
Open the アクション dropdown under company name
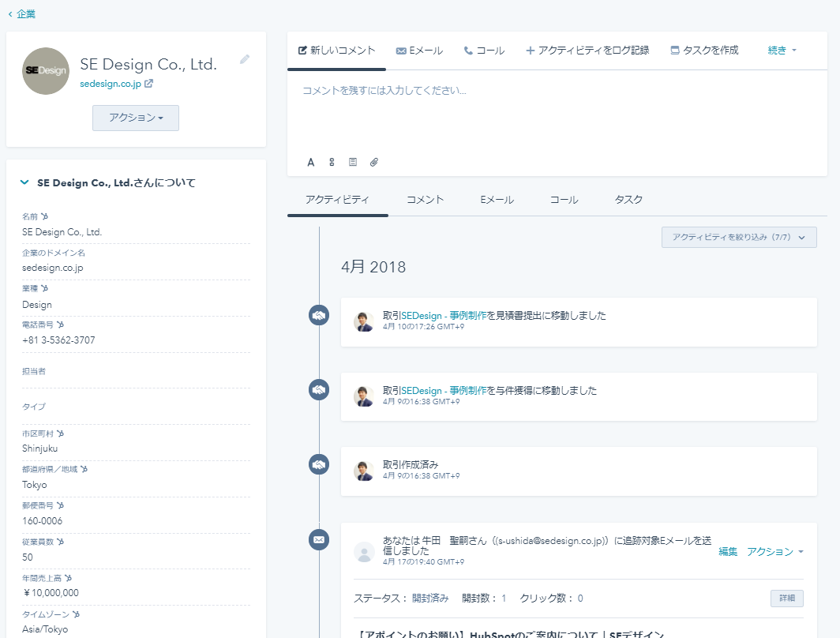[136, 118]
